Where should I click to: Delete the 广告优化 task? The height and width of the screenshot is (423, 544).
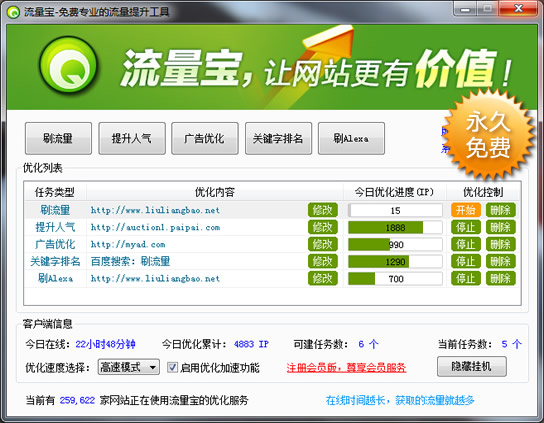pyautogui.click(x=500, y=244)
